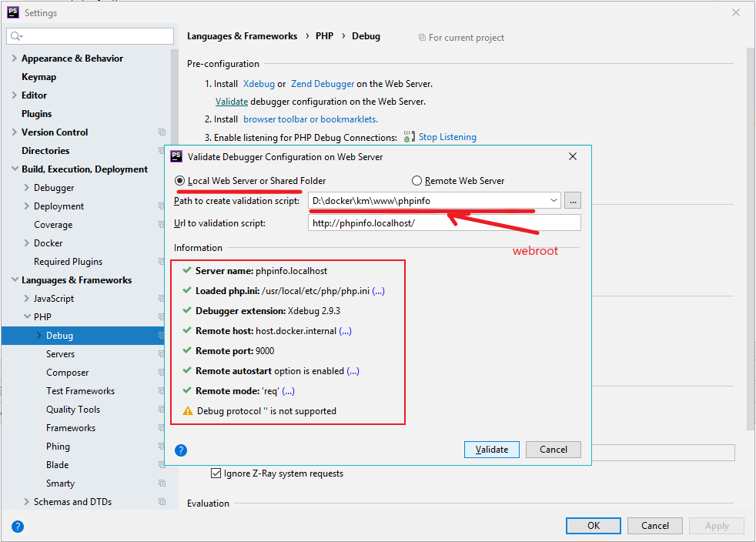Click the Url to validation script field
The width and height of the screenshot is (756, 542).
point(443,223)
